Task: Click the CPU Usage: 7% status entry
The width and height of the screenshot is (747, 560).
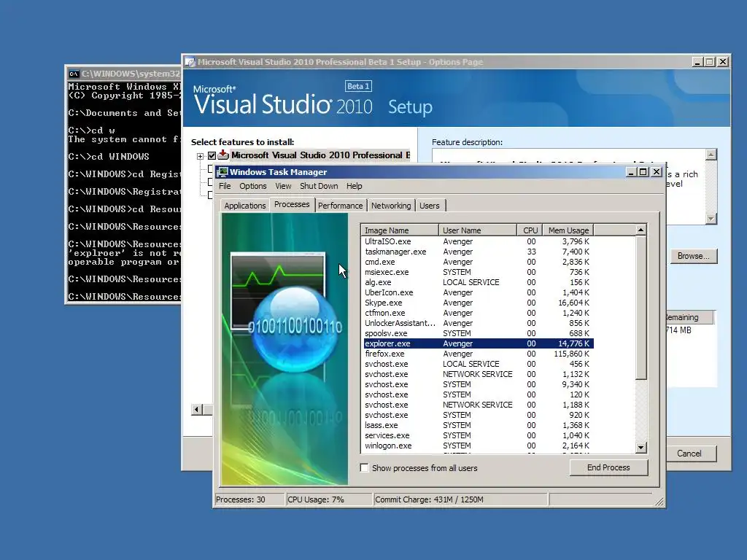Action: [x=329, y=499]
